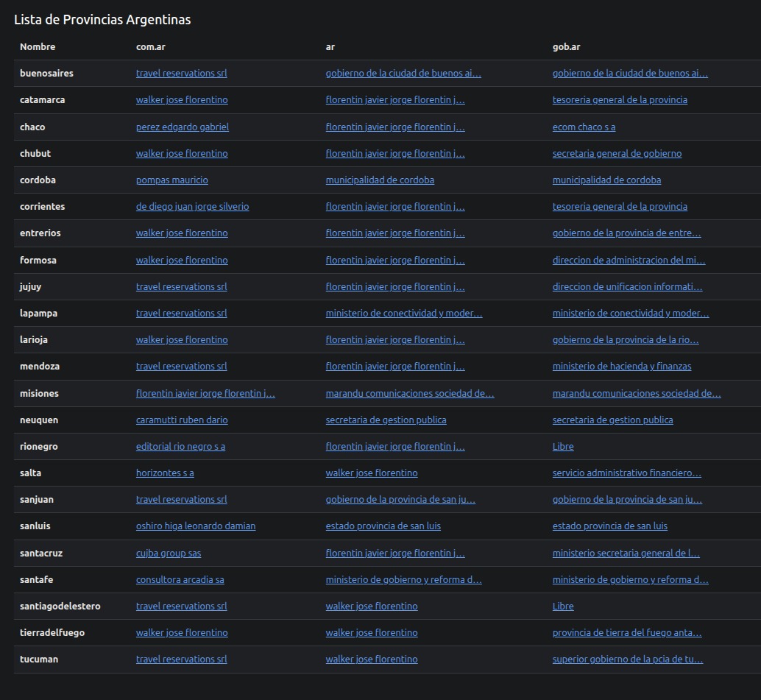The width and height of the screenshot is (761, 700).
Task: Open misiones com.ar florentin javier jorge link
Action: pos(205,394)
